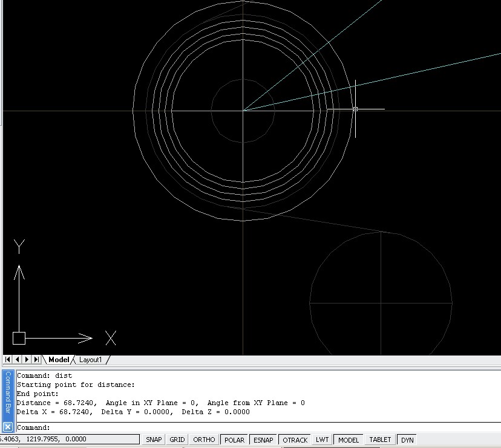Toggle OTRACK object tracking
This screenshot has width=501, height=448.
295,440
